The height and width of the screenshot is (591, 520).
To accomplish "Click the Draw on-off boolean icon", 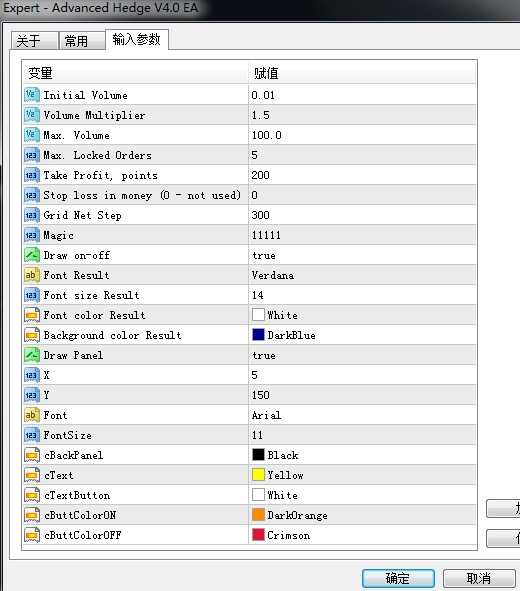I will tap(32, 255).
